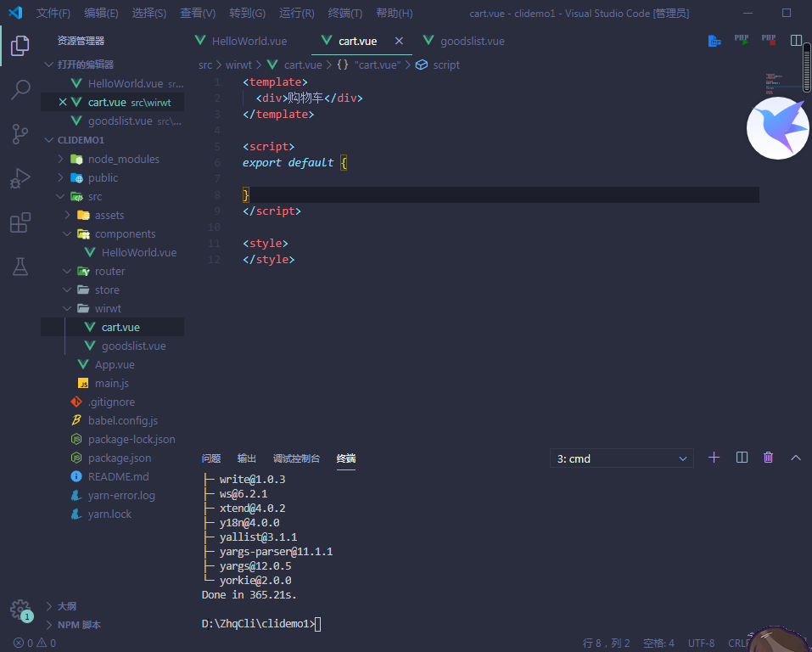Click the blue remote server toolbar icon
Image resolution: width=812 pixels, height=652 pixels.
[714, 41]
